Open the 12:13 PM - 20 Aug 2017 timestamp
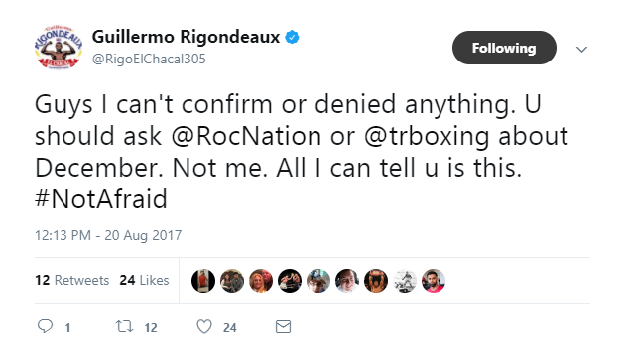 [x=108, y=235]
